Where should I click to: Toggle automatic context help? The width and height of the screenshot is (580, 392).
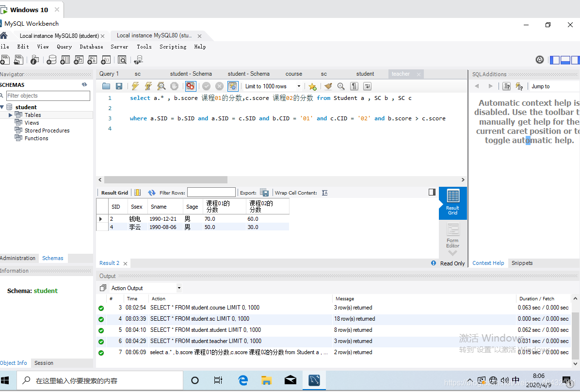pyautogui.click(x=520, y=86)
